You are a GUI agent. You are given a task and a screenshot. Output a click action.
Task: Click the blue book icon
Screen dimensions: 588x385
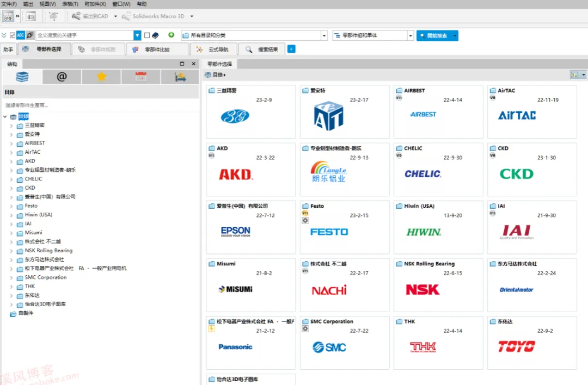tap(155, 35)
